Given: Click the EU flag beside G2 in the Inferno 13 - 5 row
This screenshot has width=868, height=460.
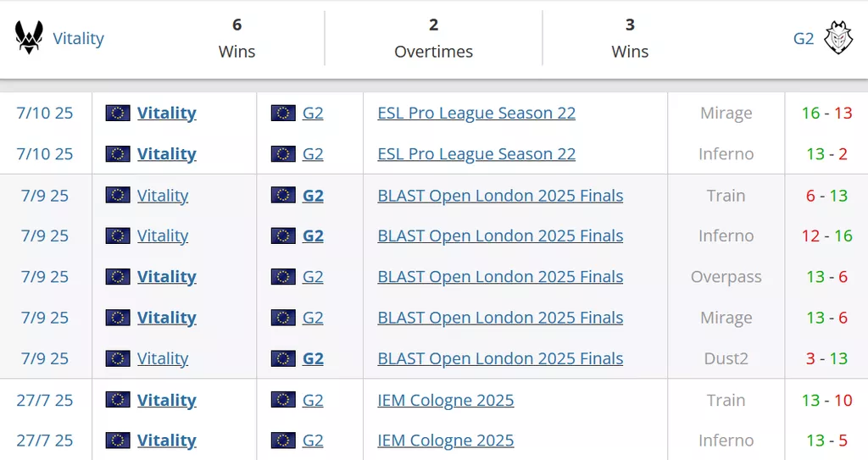Looking at the screenshot, I should point(283,441).
